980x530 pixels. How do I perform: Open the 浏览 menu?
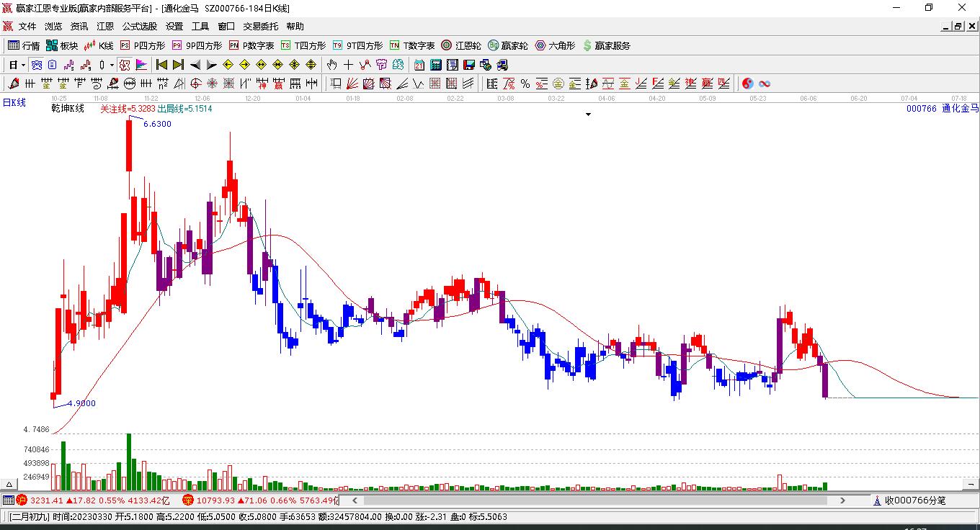[53, 27]
